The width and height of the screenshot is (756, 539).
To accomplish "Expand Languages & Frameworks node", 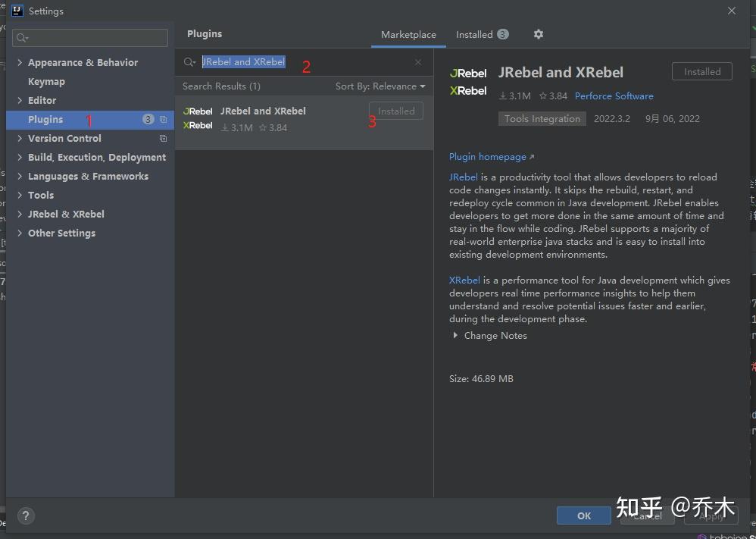I will [20, 176].
